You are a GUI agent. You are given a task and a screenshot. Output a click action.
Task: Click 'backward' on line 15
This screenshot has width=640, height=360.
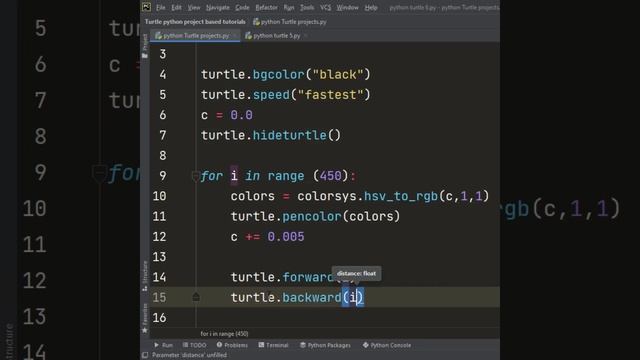click(x=312, y=298)
